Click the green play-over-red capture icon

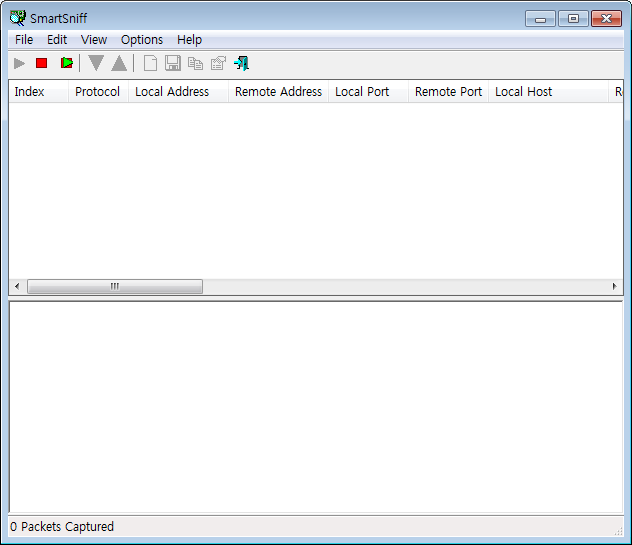click(67, 63)
